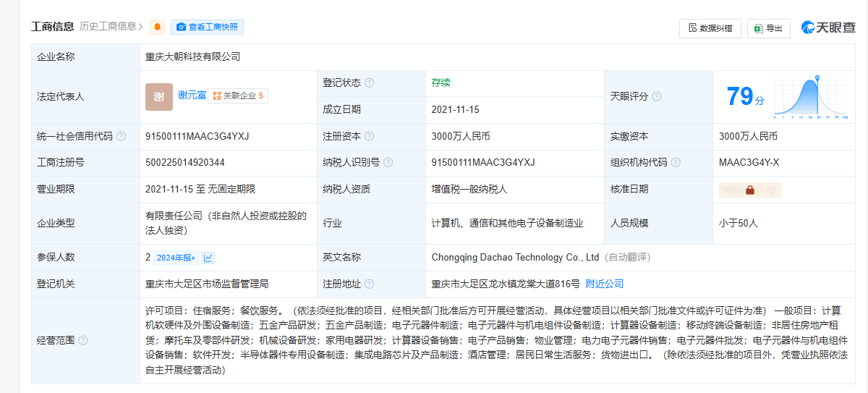This screenshot has height=393, width=868.
Task: Click the 数据纠错 data correction button
Action: (710, 28)
